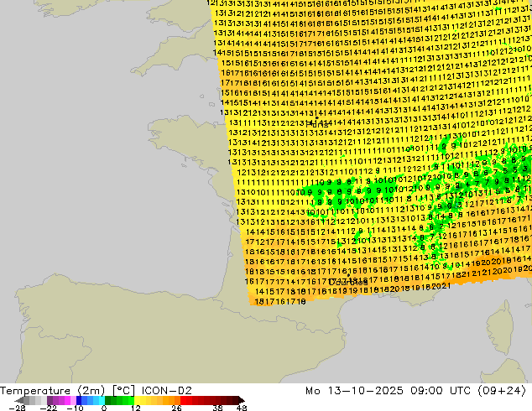The height and width of the screenshot is (411, 532).
Task: Click the "48" legend label
Action: point(242,408)
